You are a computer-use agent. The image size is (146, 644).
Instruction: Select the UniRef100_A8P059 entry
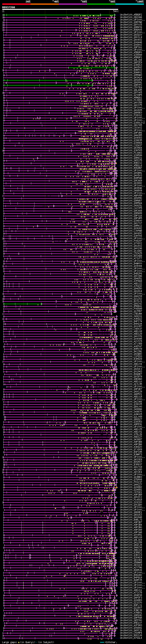(131, 196)
